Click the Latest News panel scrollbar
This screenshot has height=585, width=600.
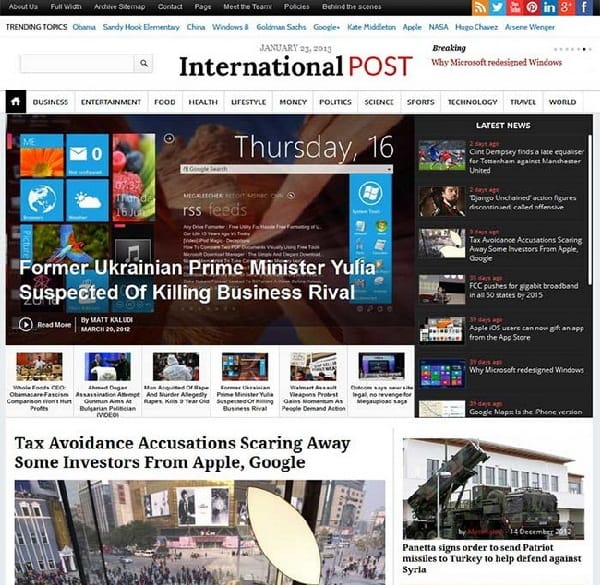[589, 209]
